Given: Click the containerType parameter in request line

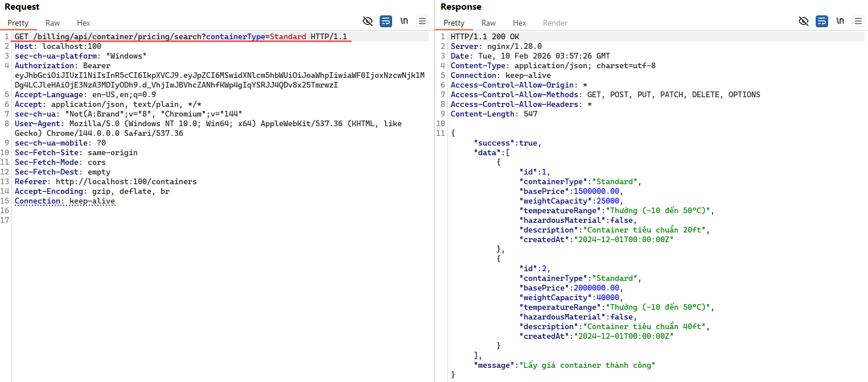Looking at the screenshot, I should tap(236, 37).
